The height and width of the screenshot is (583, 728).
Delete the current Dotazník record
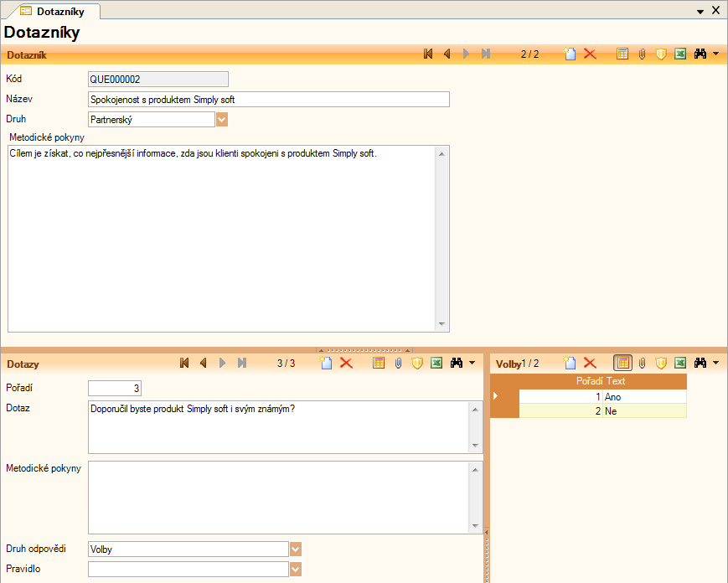click(x=590, y=54)
